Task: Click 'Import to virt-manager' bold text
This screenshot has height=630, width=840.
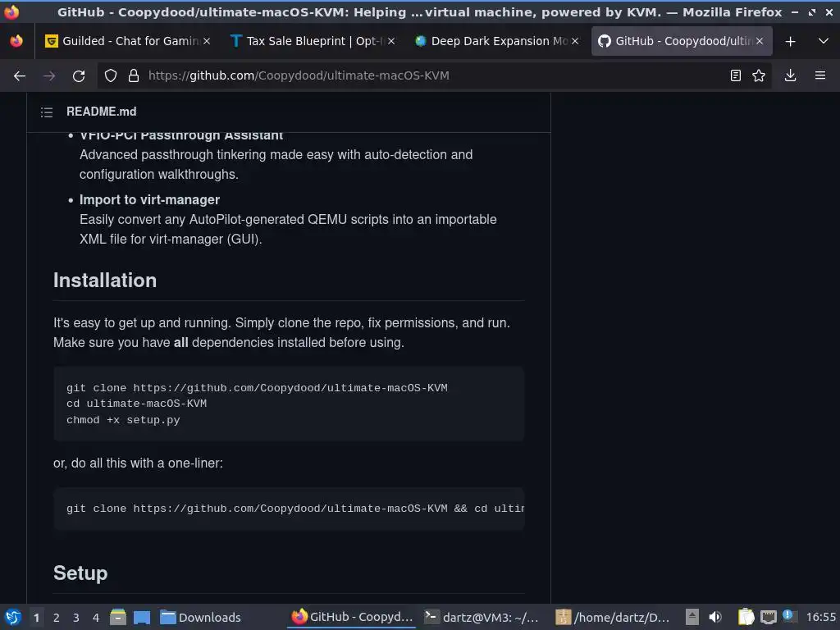Action: coord(149,200)
